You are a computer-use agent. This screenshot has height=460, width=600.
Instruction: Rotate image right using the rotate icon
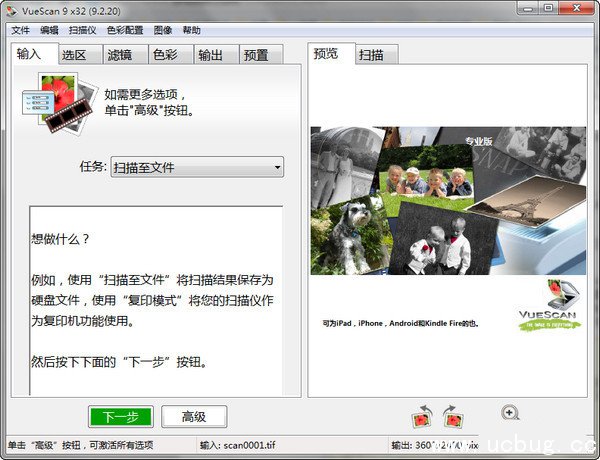[454, 416]
